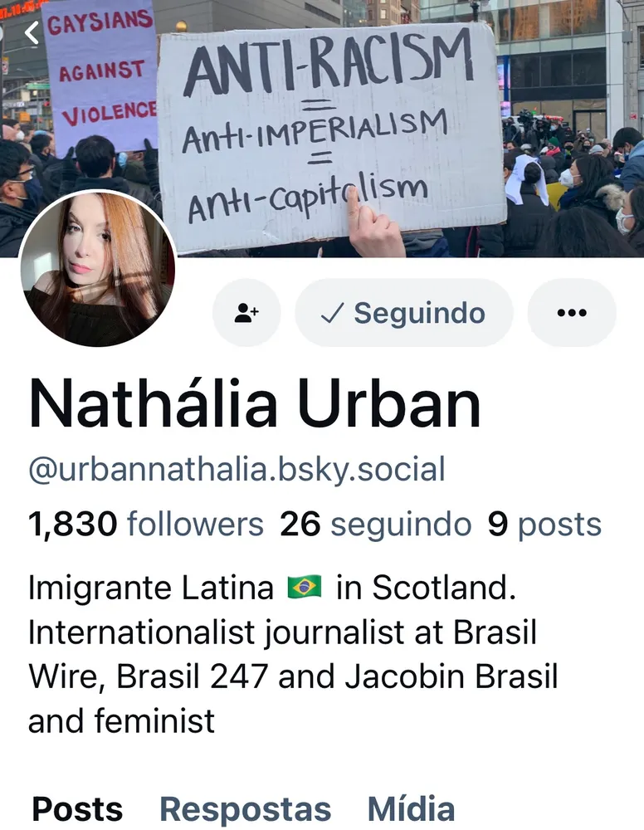
Task: Switch to the Respostas tab
Action: (x=246, y=810)
